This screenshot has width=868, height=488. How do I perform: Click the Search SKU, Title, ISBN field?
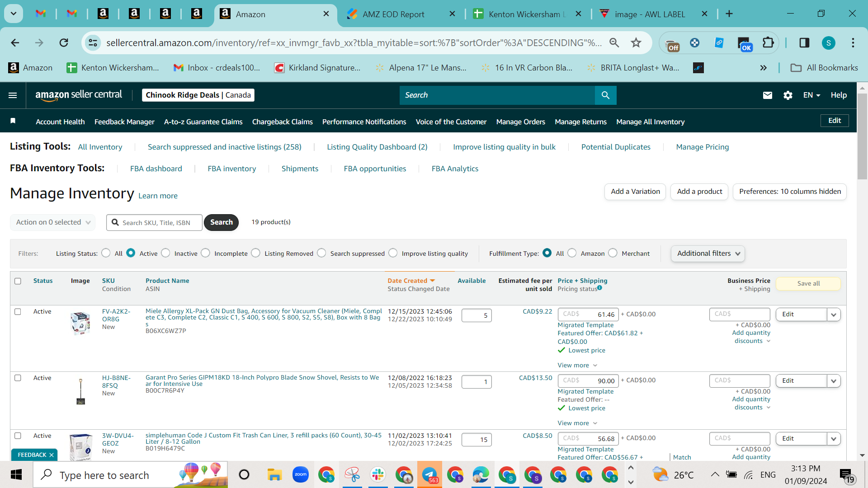point(155,223)
